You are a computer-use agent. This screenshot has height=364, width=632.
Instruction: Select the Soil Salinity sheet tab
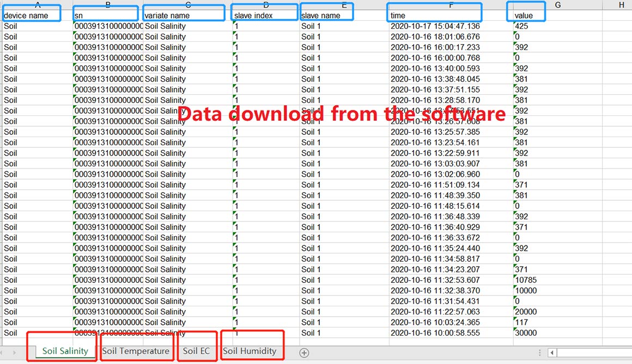[65, 351]
